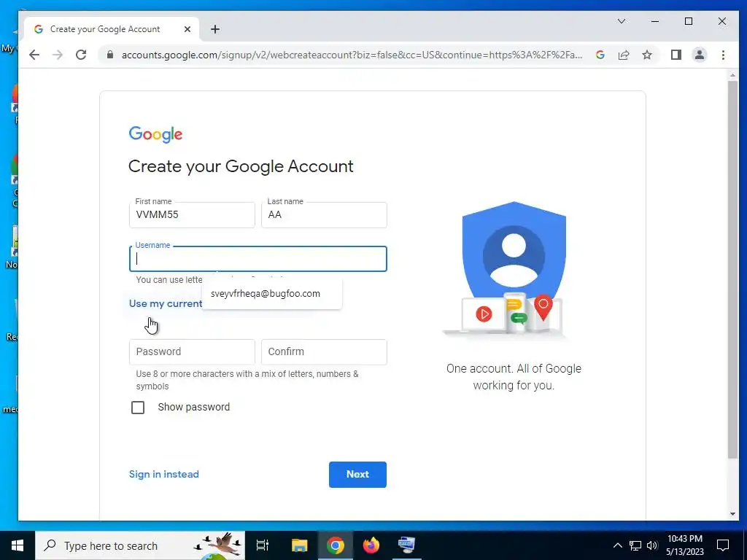Minimize the Chrome window

(x=655, y=21)
